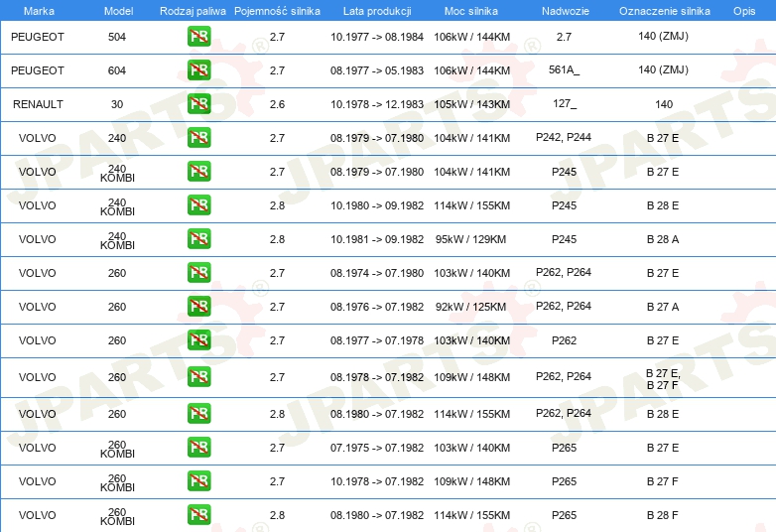Click production years 10.1978 -> 12.1983

coord(377,104)
